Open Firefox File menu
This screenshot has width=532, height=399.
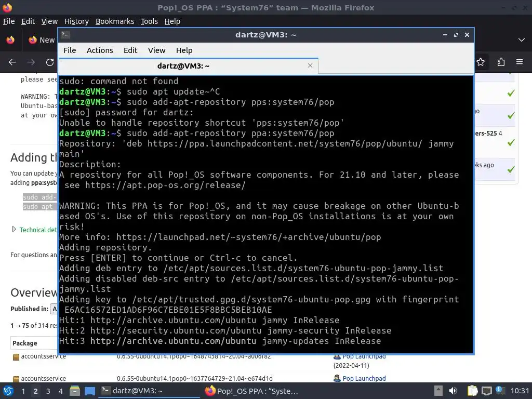[x=9, y=21]
